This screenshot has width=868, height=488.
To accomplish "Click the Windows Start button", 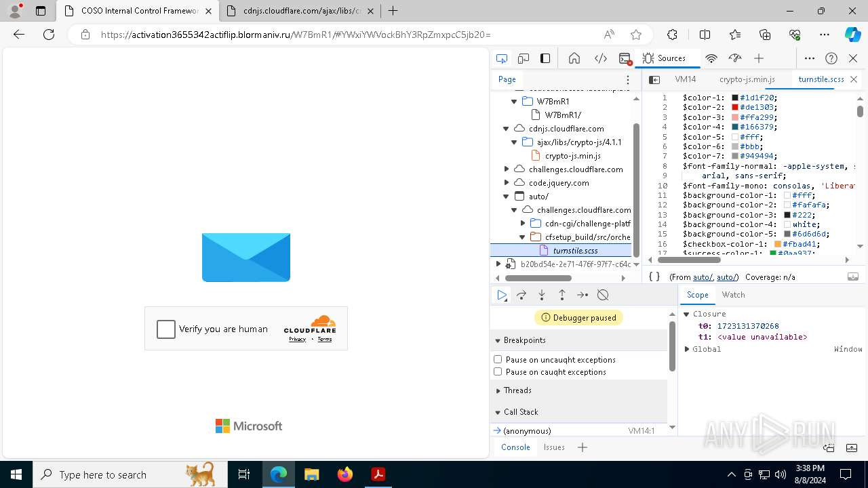I will coord(16,474).
